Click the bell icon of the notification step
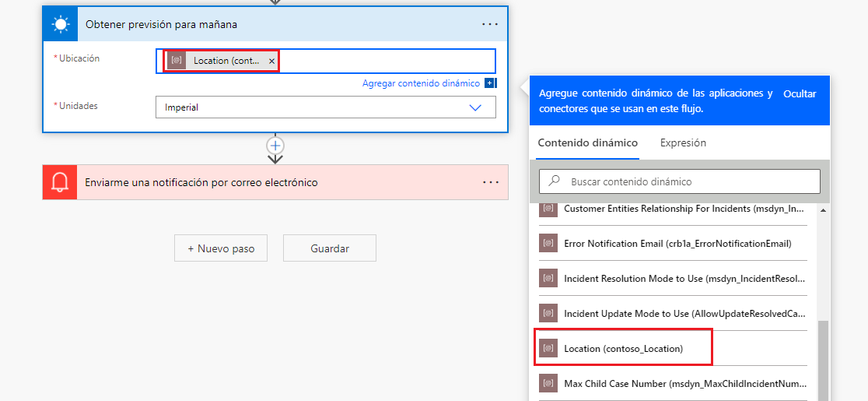 coord(60,182)
